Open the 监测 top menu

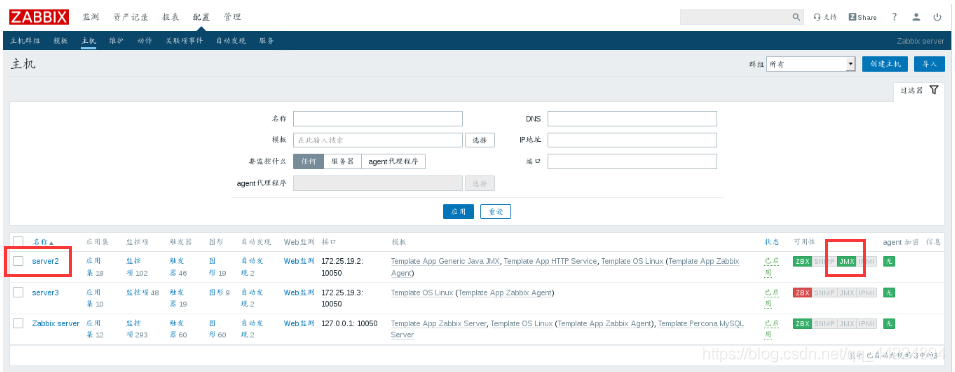91,17
